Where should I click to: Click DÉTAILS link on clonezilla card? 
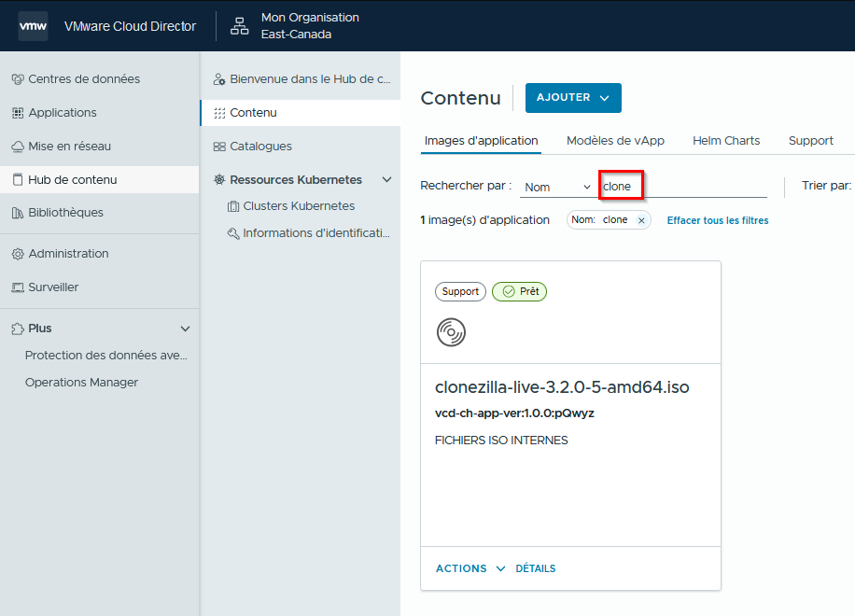tap(536, 568)
